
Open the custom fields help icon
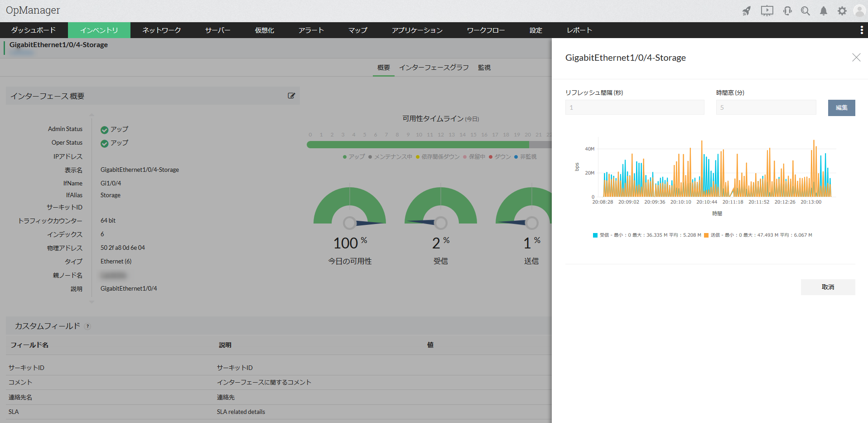click(x=88, y=326)
